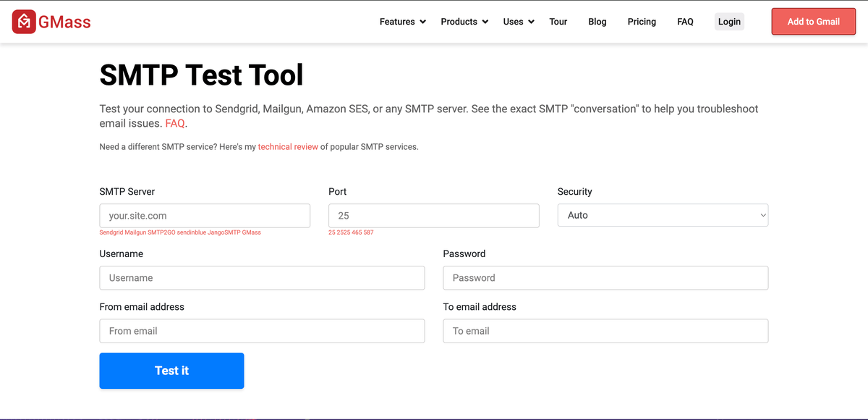Open the Blog menu item

[x=597, y=22]
